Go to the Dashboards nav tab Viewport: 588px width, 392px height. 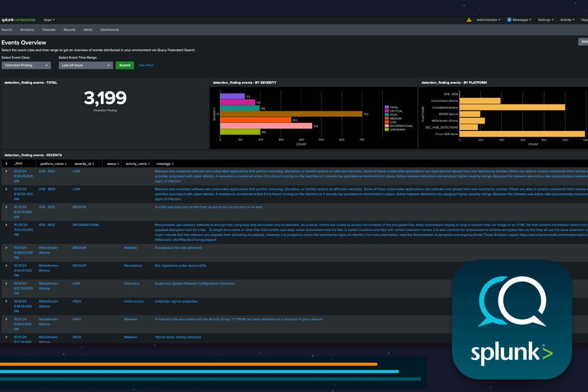point(110,30)
